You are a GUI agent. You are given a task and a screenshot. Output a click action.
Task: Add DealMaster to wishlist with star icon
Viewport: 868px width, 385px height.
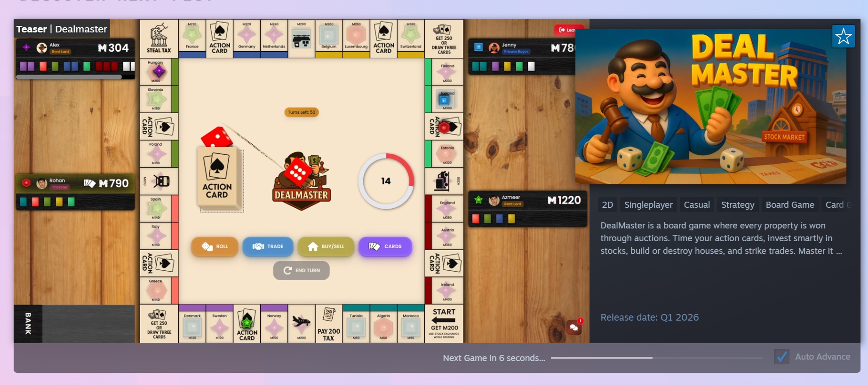(x=843, y=36)
